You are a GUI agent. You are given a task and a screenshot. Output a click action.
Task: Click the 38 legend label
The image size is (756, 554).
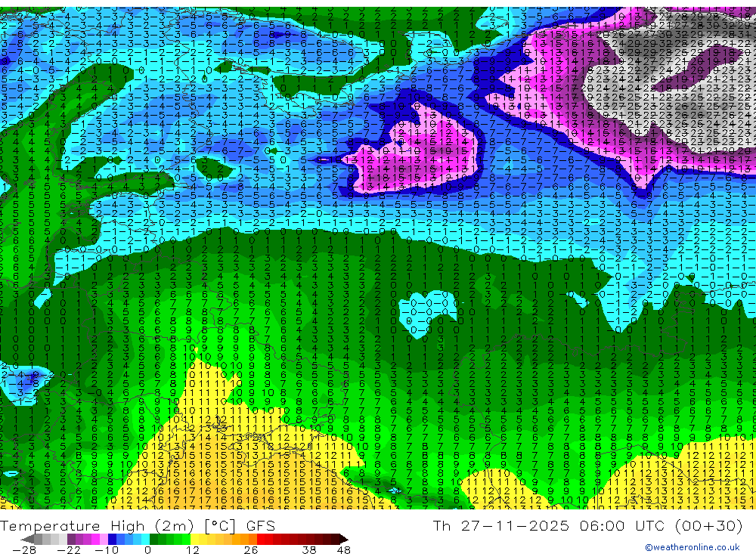[x=309, y=550]
